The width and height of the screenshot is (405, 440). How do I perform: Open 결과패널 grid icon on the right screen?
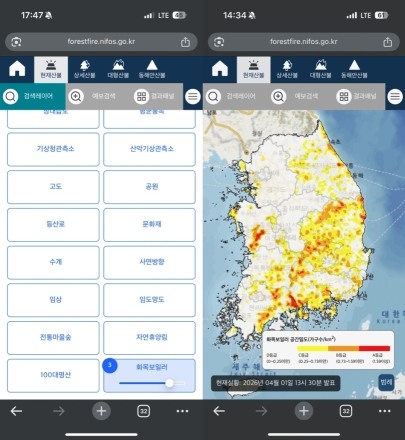(344, 97)
